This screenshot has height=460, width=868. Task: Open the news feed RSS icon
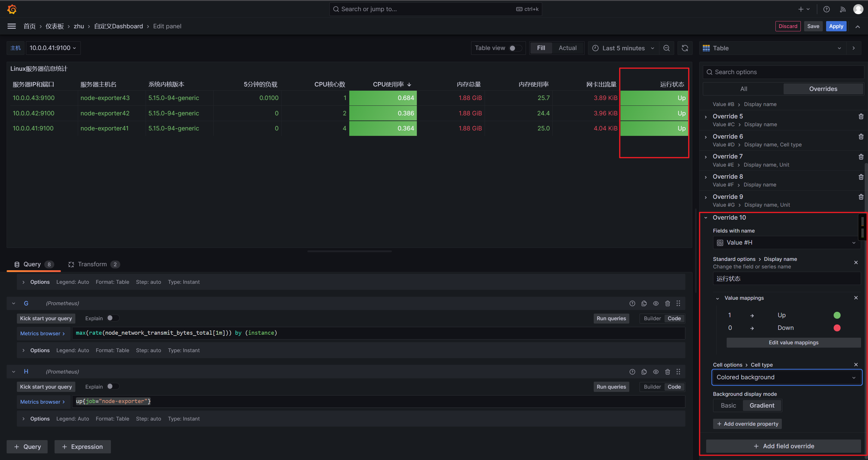843,9
